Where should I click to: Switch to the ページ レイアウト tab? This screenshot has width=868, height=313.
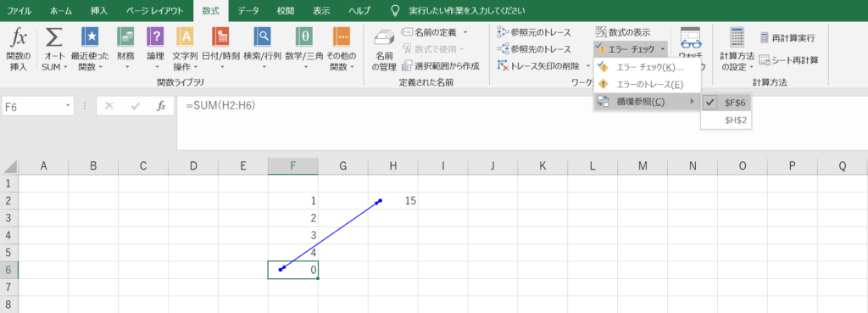(154, 10)
